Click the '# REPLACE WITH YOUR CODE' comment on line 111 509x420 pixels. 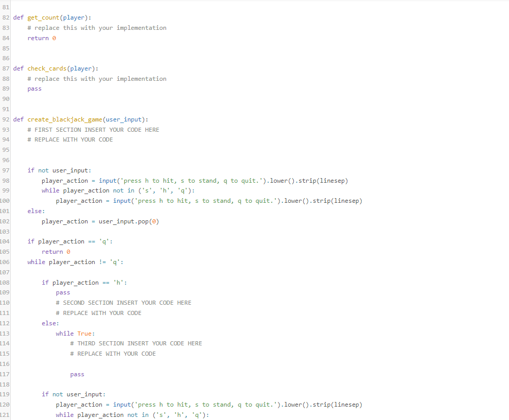coord(99,313)
